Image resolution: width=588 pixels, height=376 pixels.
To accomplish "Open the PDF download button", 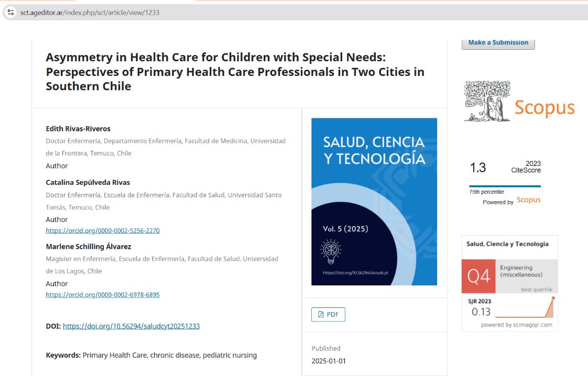I will click(328, 315).
